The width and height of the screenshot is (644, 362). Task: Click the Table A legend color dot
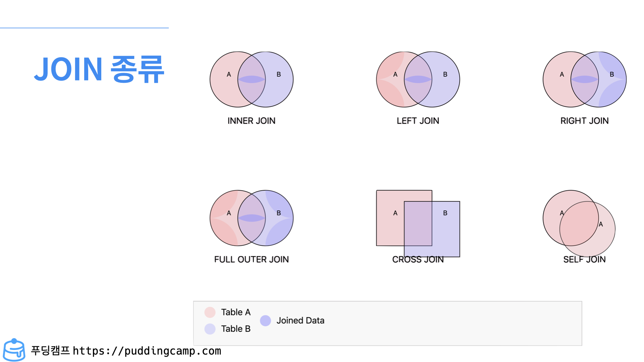click(x=210, y=312)
